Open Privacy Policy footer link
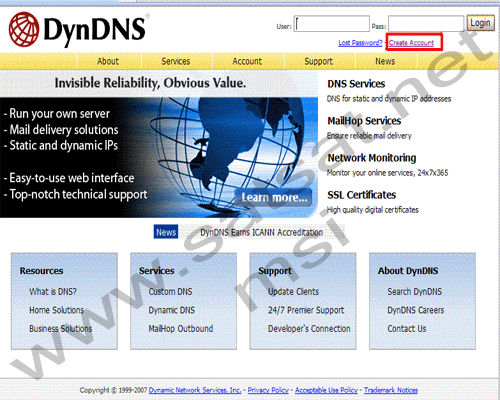Image resolution: width=500 pixels, height=400 pixels. tap(268, 390)
